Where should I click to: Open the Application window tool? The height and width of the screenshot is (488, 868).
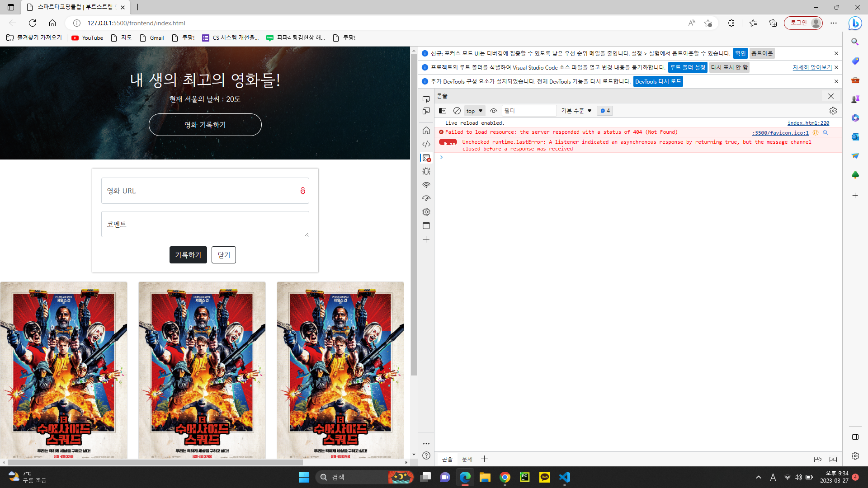[x=426, y=225]
